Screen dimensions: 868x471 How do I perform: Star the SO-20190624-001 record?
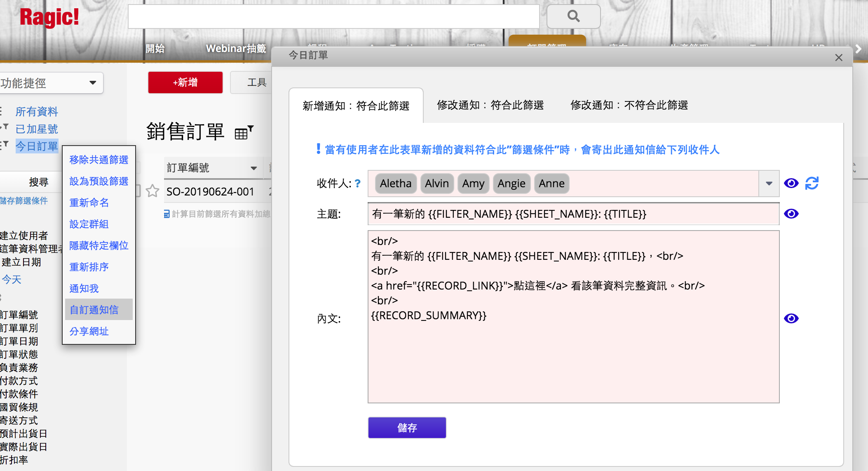click(152, 191)
